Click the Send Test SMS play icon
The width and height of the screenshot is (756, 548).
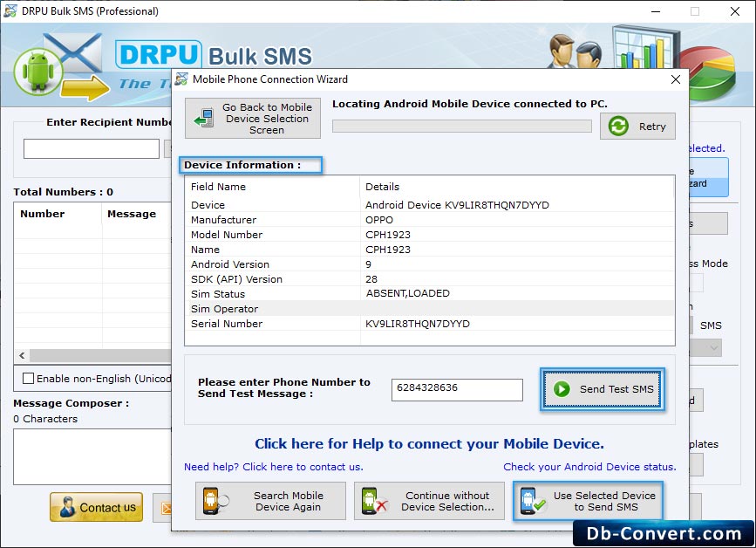click(562, 389)
